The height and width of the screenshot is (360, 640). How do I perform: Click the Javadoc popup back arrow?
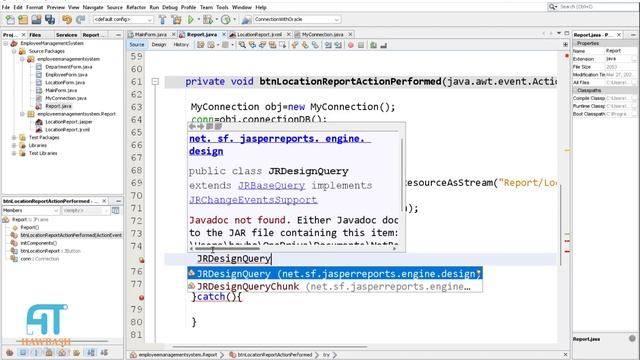(x=192, y=127)
